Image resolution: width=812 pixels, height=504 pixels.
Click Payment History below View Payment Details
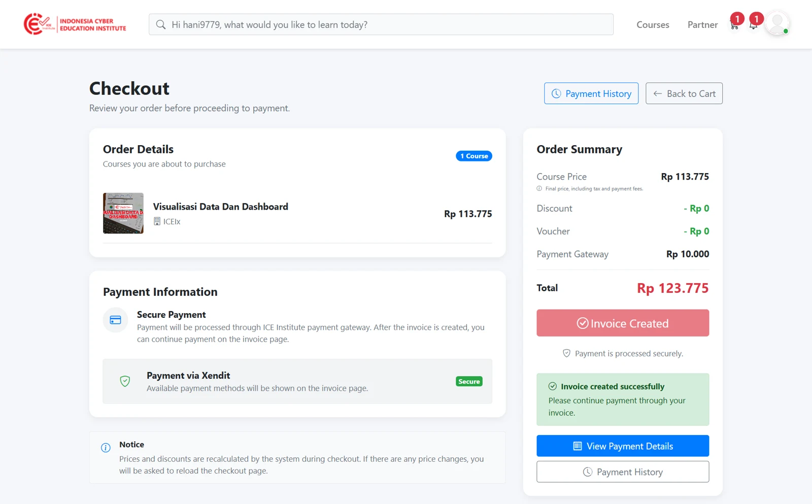(623, 472)
